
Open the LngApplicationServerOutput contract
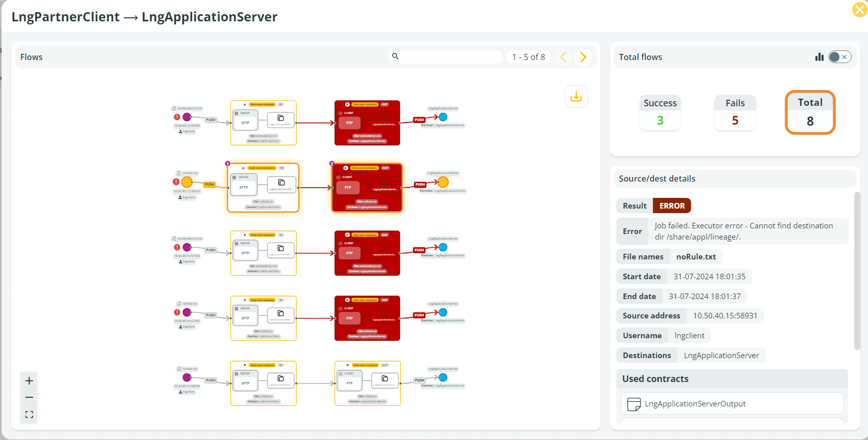tap(695, 404)
